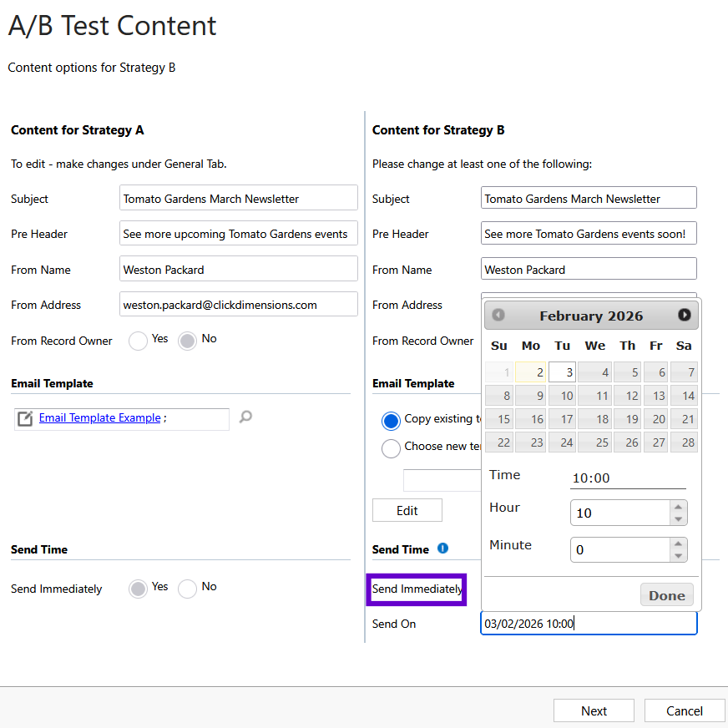This screenshot has height=728, width=728.
Task: Select February 2 in the calendar
Action: point(530,372)
